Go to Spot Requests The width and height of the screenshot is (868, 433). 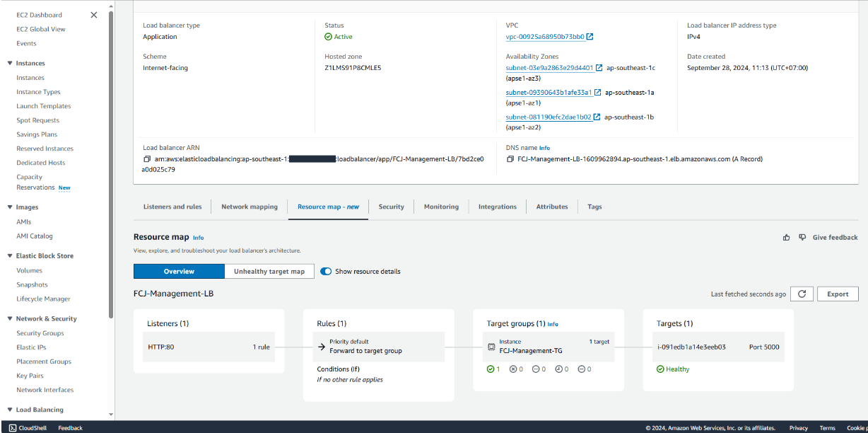(38, 120)
